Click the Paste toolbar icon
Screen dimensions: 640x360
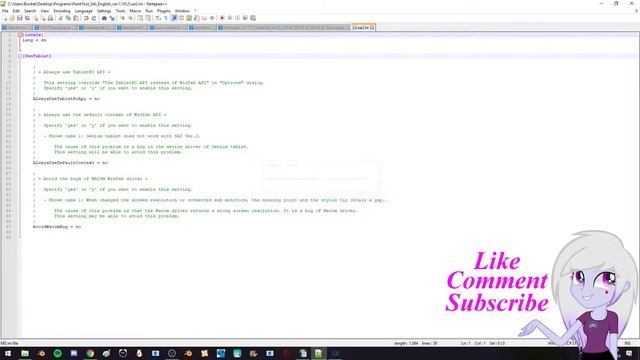point(76,18)
